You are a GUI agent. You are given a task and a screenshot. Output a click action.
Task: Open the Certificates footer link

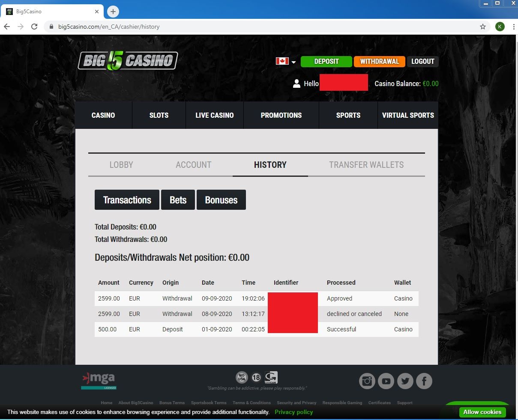click(380, 403)
